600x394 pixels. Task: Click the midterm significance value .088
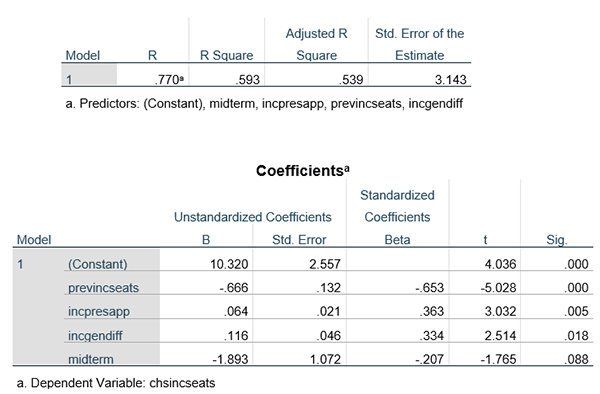coord(576,359)
